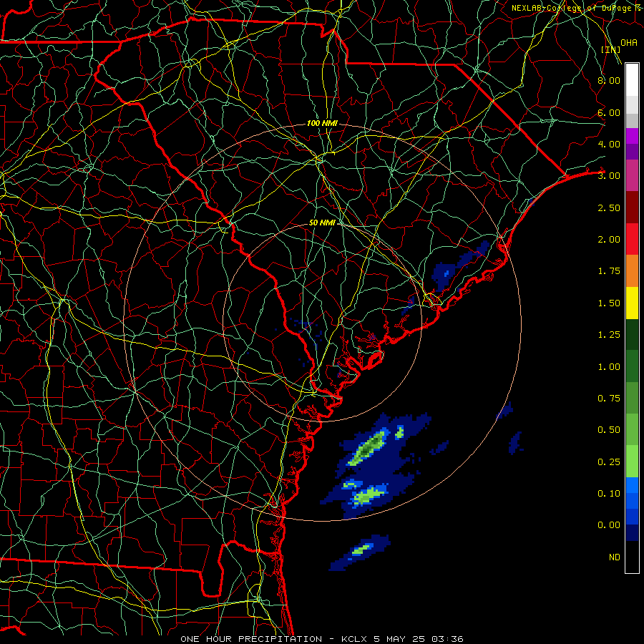Click the 50 NMI range ring label

(322, 223)
